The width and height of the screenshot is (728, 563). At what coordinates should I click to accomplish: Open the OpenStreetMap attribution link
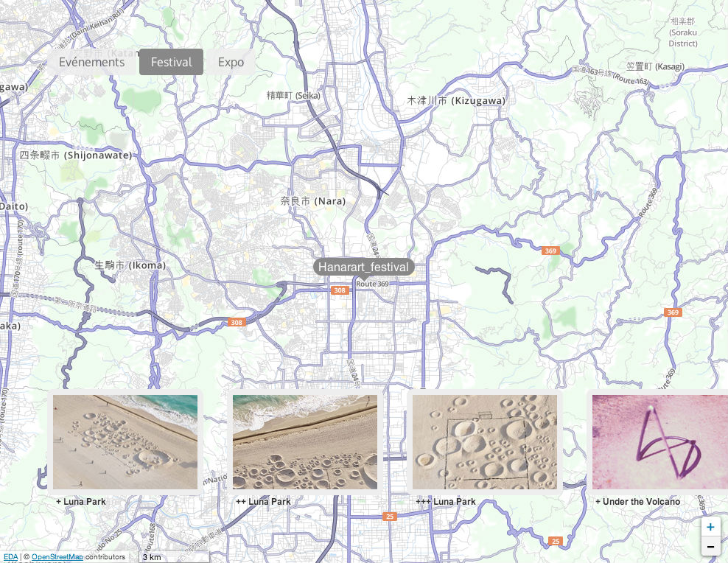point(57,557)
